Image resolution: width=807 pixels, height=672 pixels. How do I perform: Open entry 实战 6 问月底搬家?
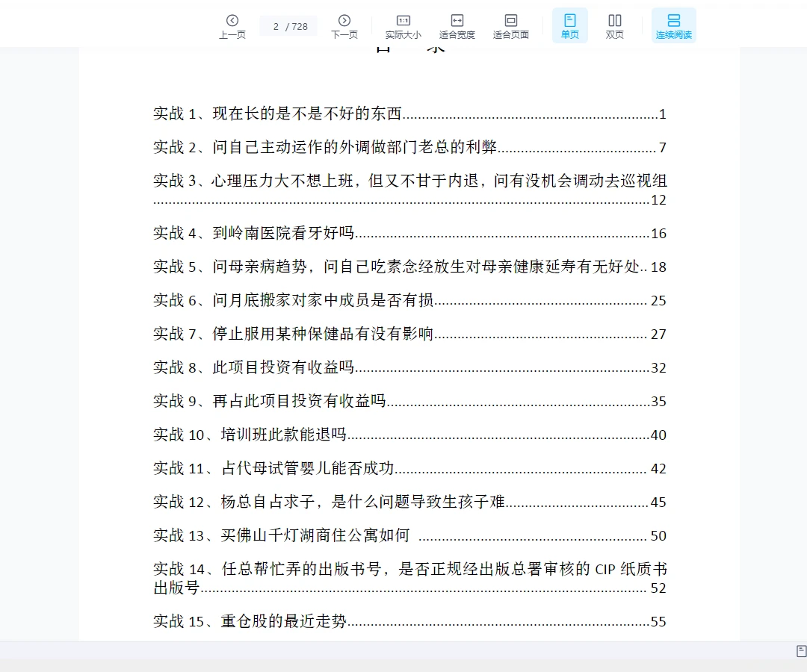pyautogui.click(x=409, y=300)
